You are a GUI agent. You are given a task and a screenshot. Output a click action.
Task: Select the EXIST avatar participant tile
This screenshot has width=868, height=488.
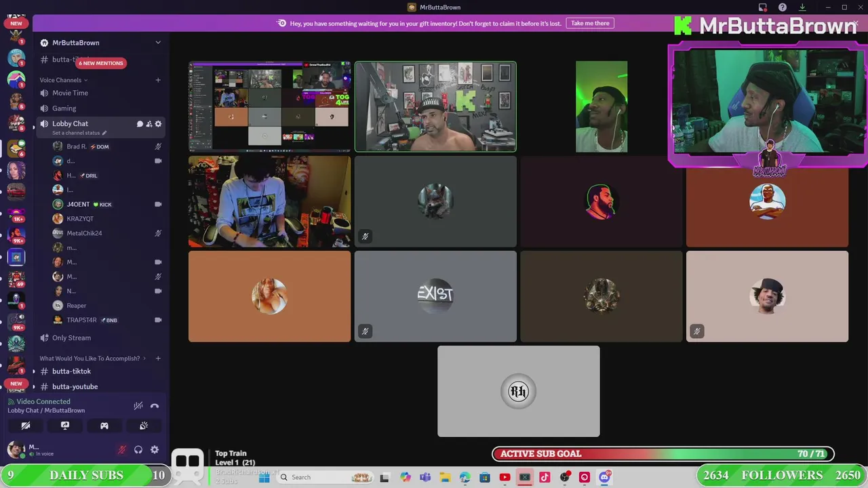click(435, 296)
